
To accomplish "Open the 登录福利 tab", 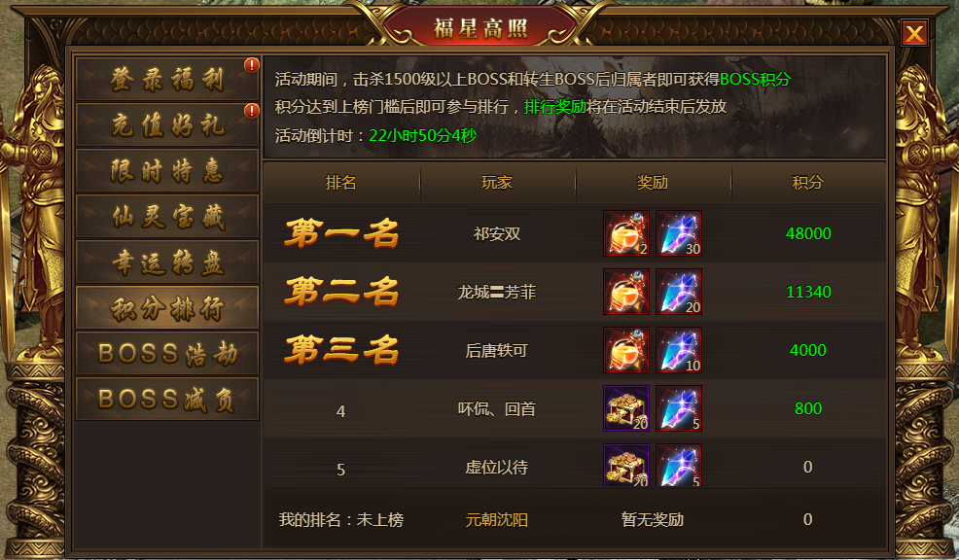I will pyautogui.click(x=167, y=80).
